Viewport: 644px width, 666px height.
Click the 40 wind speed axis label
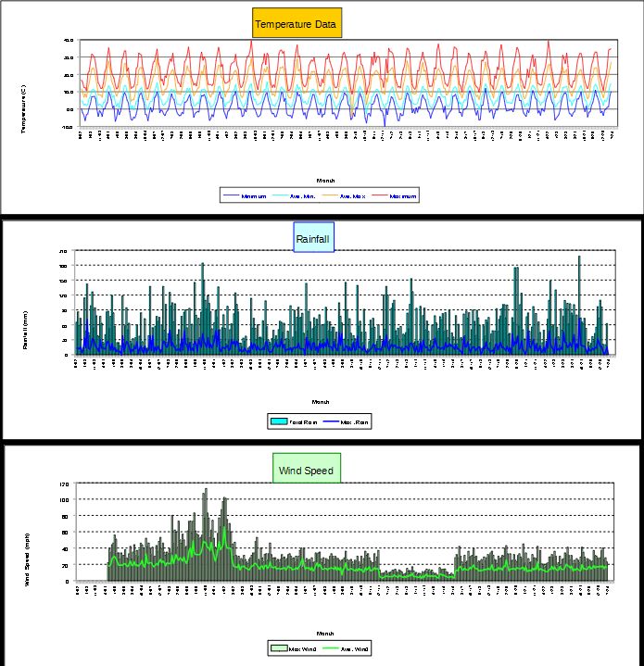tap(66, 549)
